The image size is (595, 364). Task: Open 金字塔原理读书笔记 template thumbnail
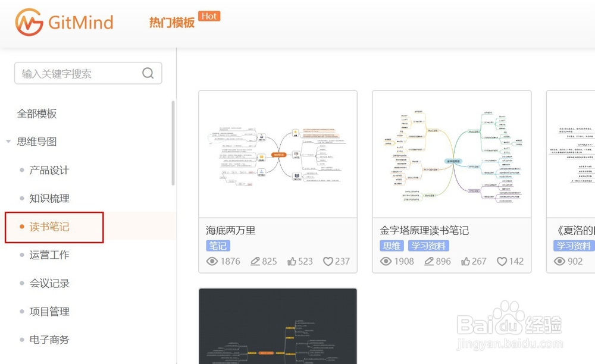(x=452, y=154)
